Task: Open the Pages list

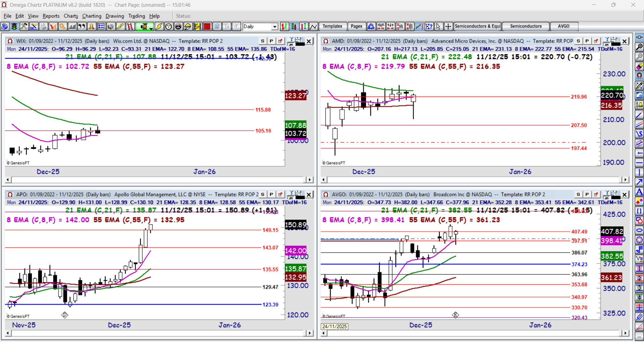Action: click(x=357, y=26)
